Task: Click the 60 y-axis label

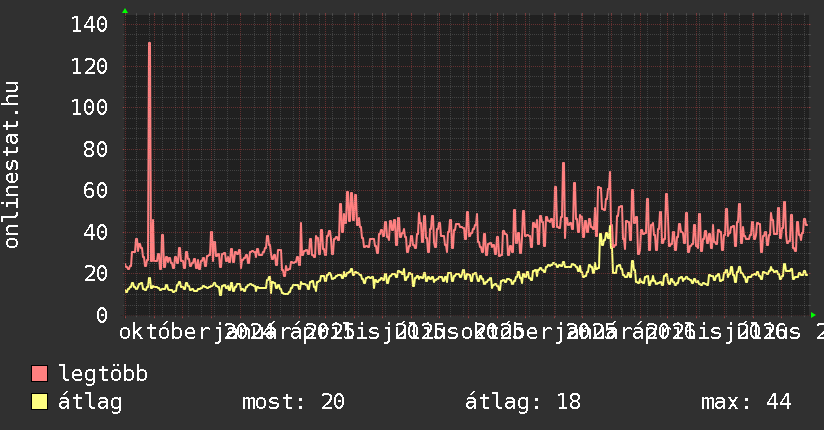Action: pyautogui.click(x=96, y=191)
